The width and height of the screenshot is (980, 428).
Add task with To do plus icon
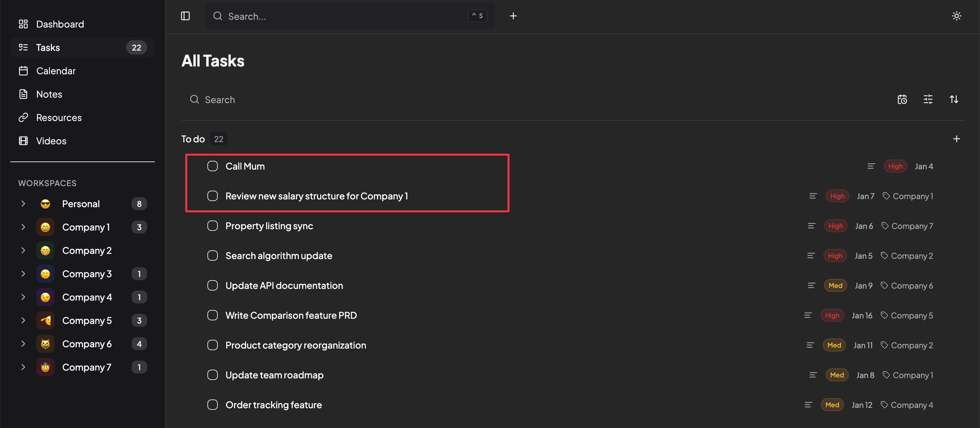click(956, 139)
